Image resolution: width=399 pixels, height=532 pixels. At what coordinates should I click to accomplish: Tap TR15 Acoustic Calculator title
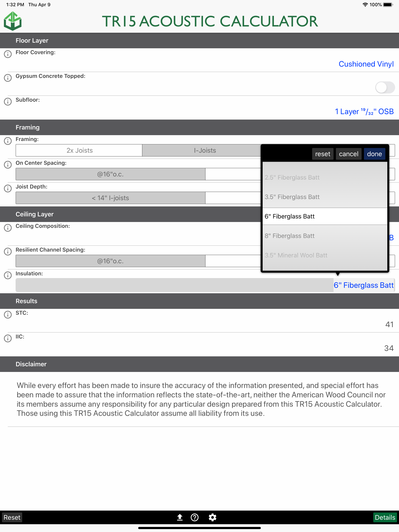[x=210, y=21]
